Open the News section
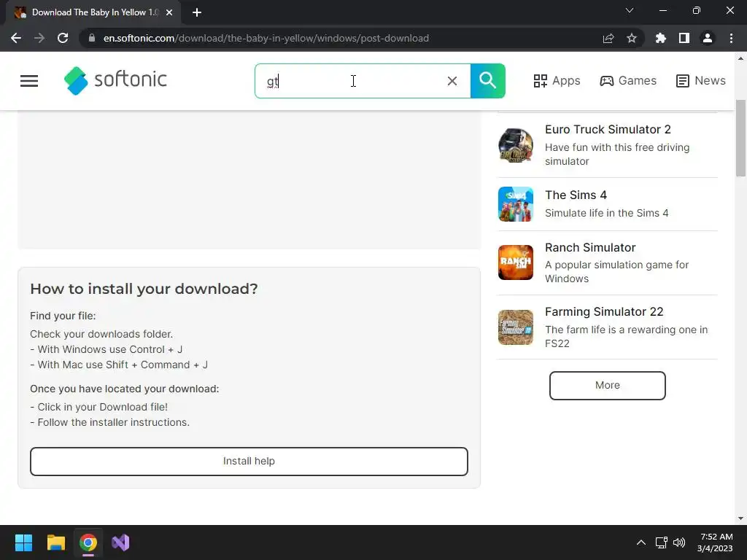Viewport: 747px width, 560px height. click(700, 80)
